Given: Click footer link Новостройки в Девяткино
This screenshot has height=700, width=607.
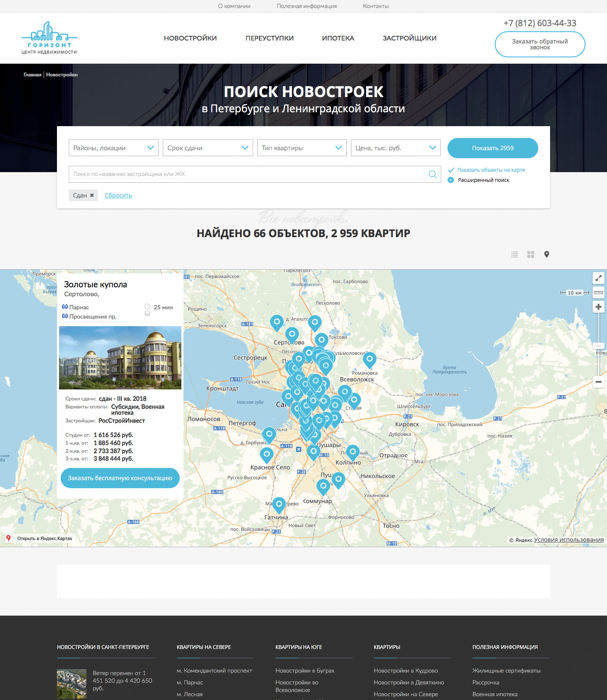Looking at the screenshot, I should click(x=409, y=682).
